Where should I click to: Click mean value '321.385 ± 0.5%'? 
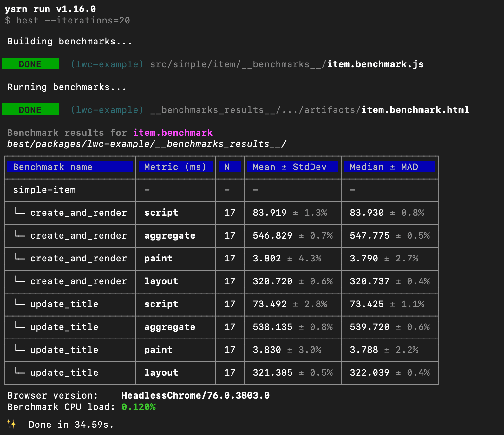tap(293, 372)
